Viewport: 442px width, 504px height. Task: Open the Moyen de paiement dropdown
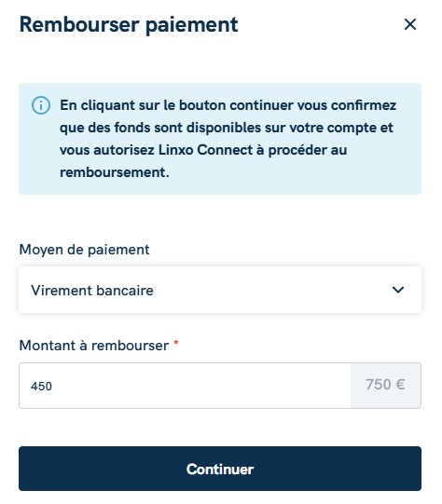pyautogui.click(x=220, y=290)
